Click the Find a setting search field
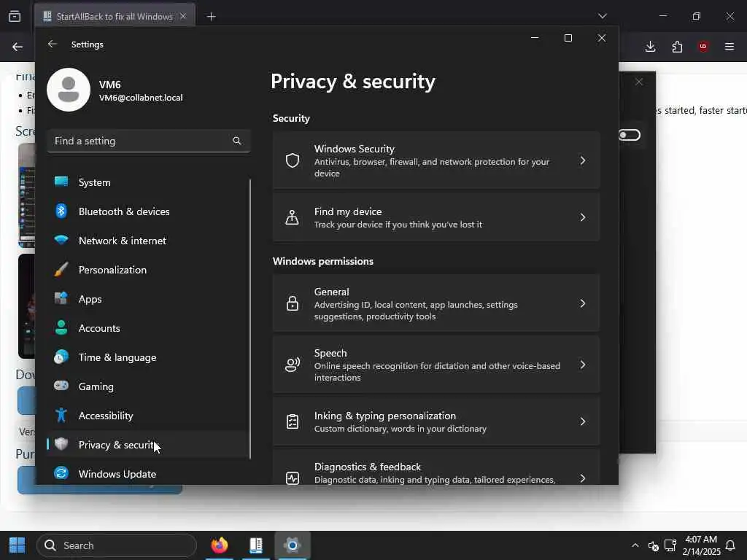 click(x=149, y=141)
